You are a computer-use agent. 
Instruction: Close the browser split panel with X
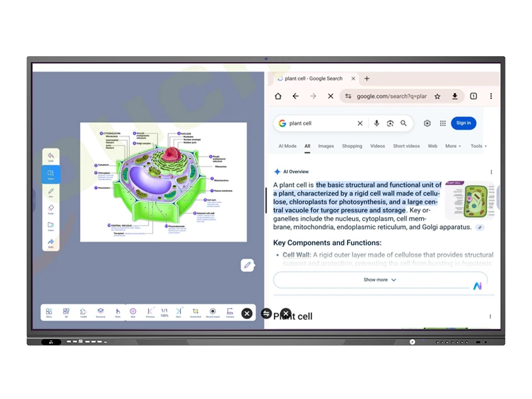[x=286, y=314]
